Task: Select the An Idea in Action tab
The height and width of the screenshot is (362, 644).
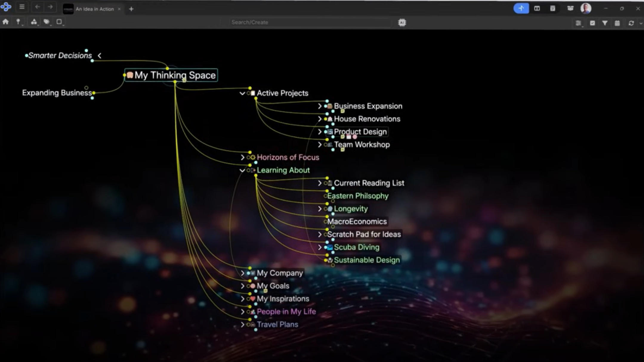Action: click(94, 9)
